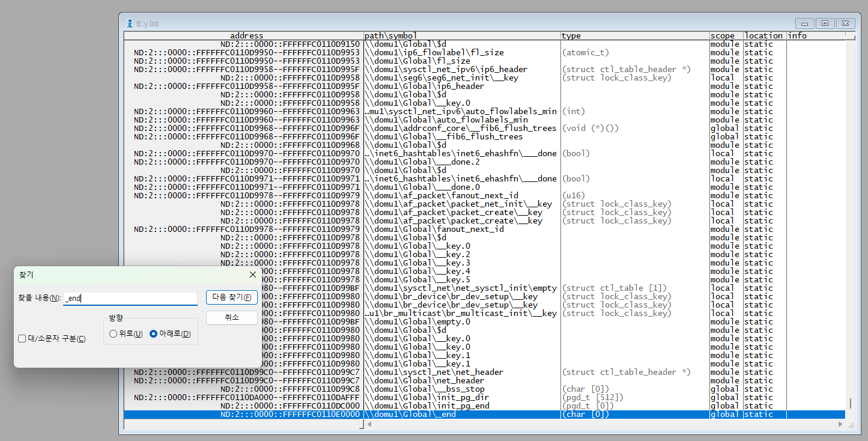Click the B::y.list window title icon

pyautogui.click(x=129, y=23)
